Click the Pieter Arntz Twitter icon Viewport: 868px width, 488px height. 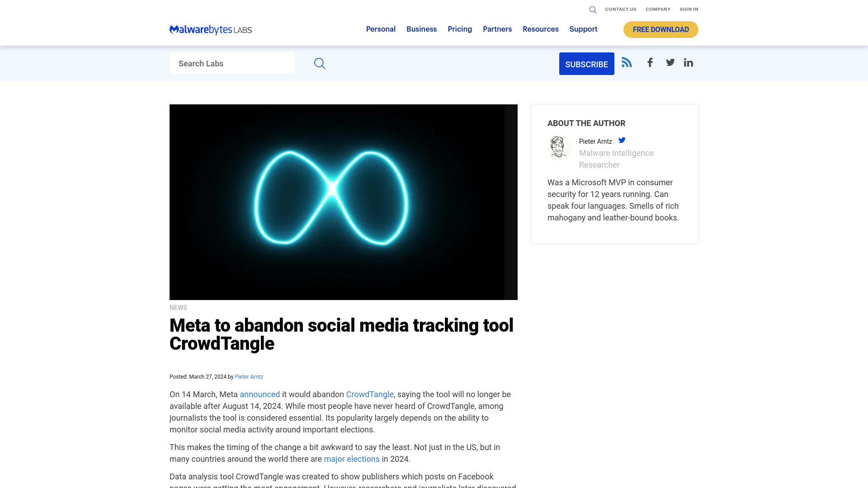[x=622, y=140]
